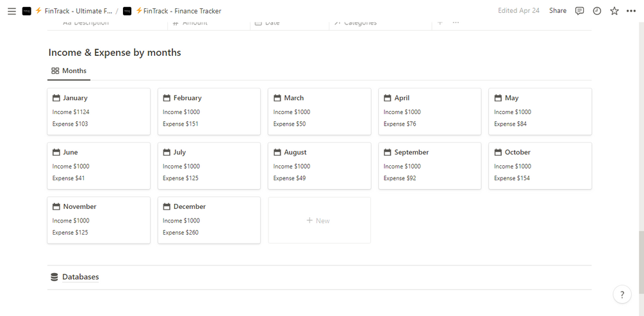This screenshot has width=644, height=316.
Task: Add a new month card
Action: [318, 220]
